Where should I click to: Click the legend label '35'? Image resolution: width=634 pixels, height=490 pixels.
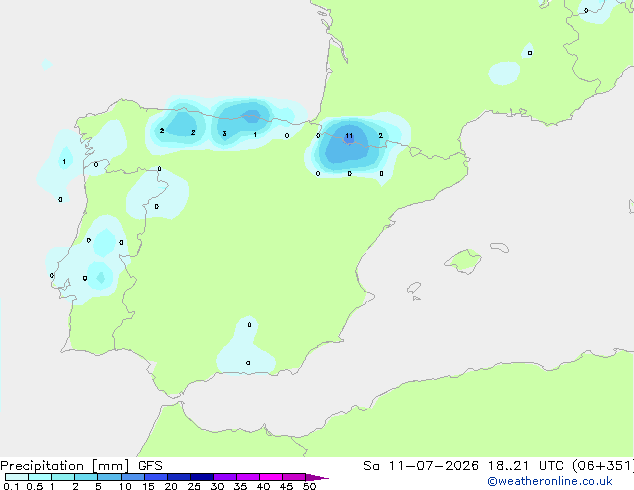[x=240, y=486]
